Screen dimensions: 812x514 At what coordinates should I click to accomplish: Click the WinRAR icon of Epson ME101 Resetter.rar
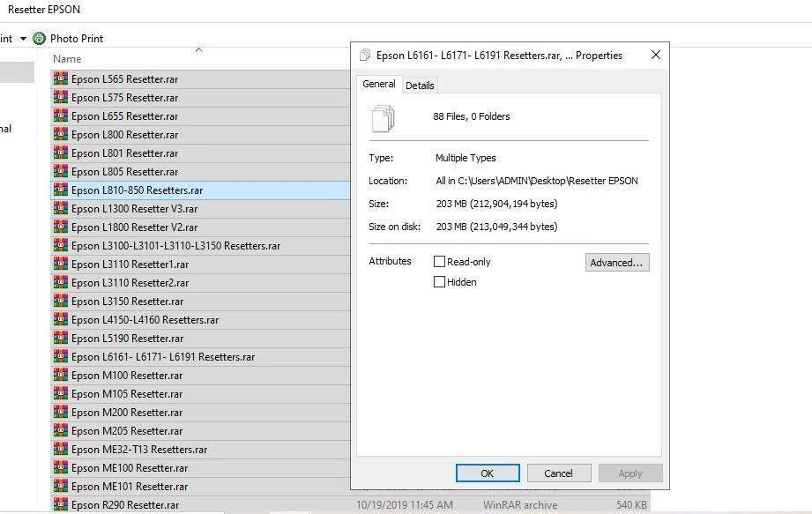tap(61, 486)
